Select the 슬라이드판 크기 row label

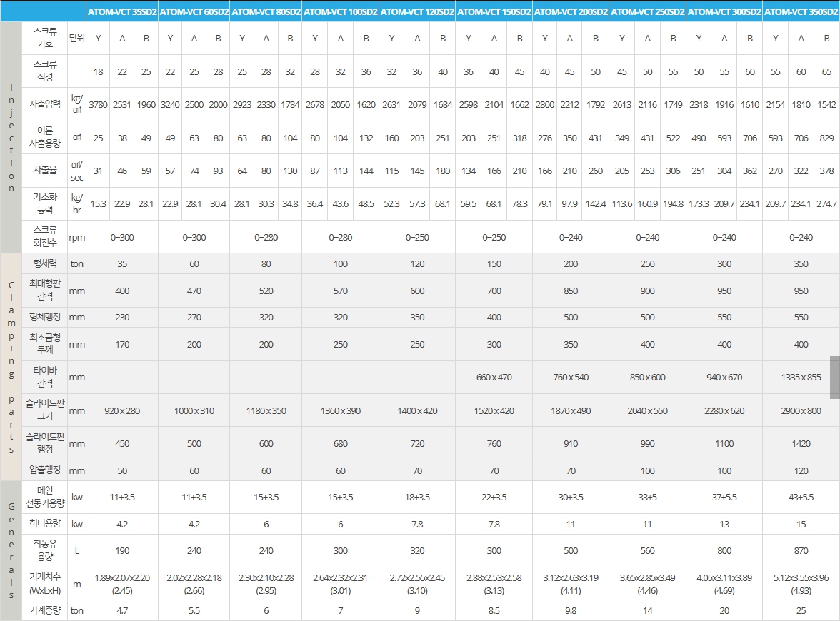[44, 410]
